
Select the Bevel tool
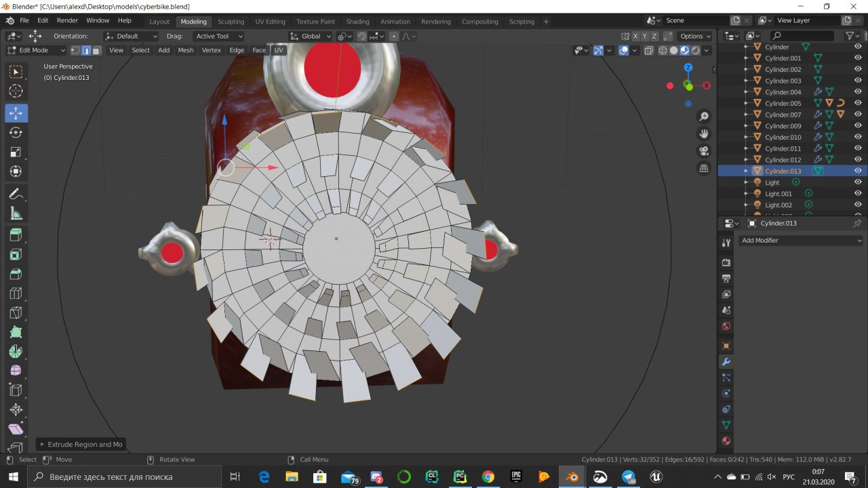click(x=16, y=274)
